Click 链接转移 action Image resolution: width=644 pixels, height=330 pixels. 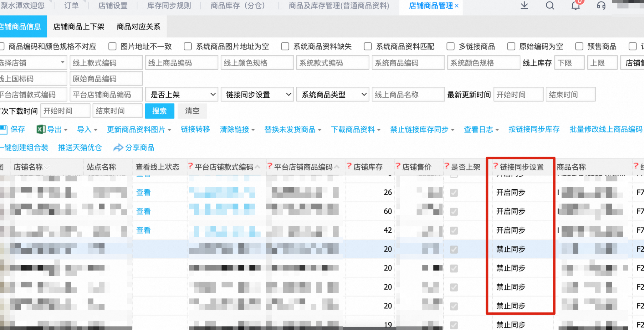[x=195, y=129]
